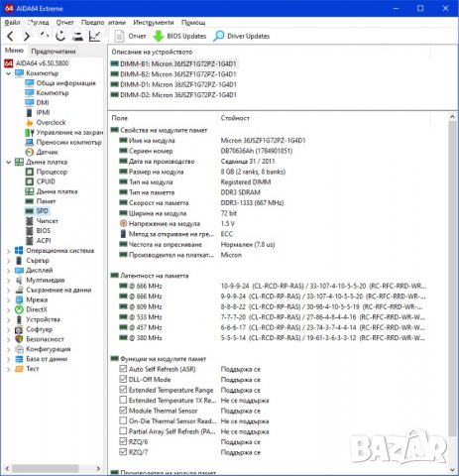Open the Чипсет item
Viewport: 459px width, 476px height.
coord(42,221)
